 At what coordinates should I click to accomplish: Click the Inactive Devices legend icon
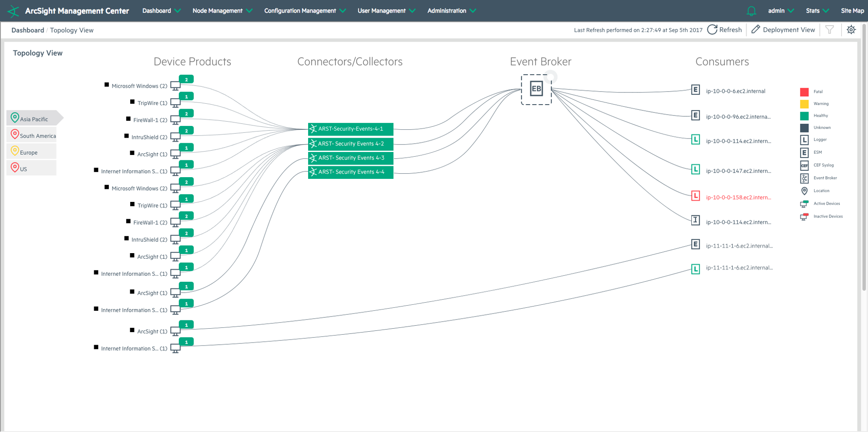804,216
